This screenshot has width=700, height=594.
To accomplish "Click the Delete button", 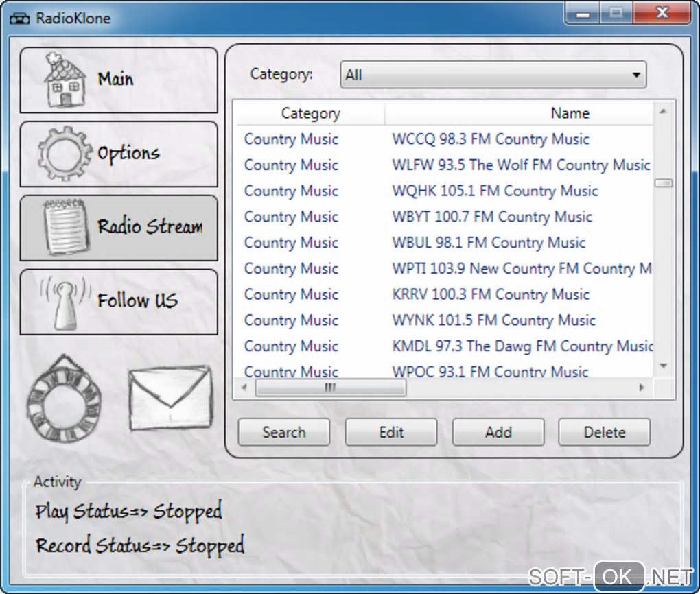I will [x=605, y=432].
